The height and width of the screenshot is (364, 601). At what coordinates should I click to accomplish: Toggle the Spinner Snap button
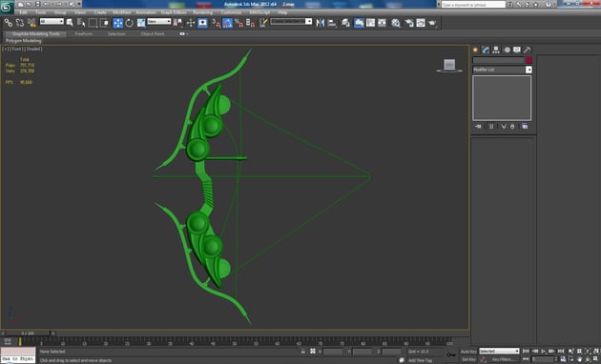coord(250,23)
